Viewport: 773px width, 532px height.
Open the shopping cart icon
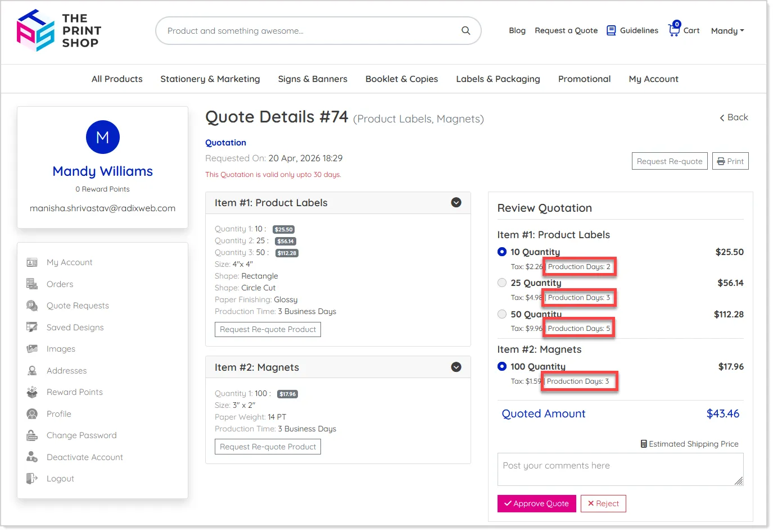pyautogui.click(x=674, y=29)
